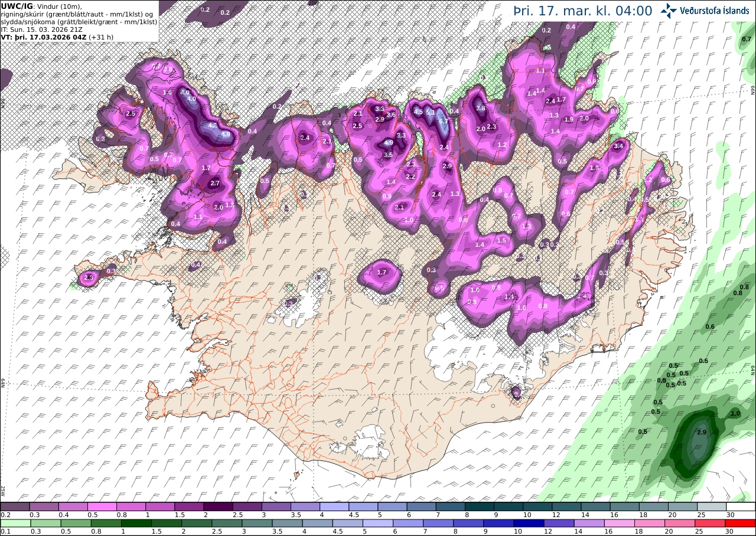Click the 2.7 snowfall value on the map

coord(215,184)
